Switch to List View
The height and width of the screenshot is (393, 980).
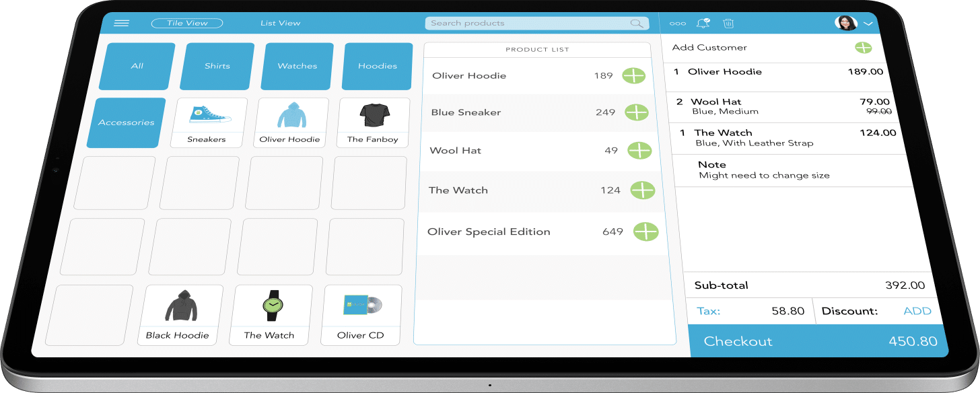pos(280,23)
